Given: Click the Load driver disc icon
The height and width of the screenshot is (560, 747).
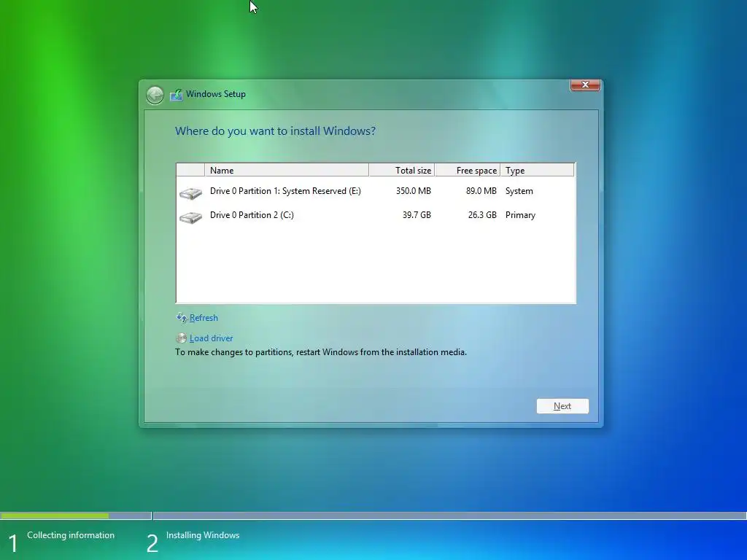Looking at the screenshot, I should 181,338.
